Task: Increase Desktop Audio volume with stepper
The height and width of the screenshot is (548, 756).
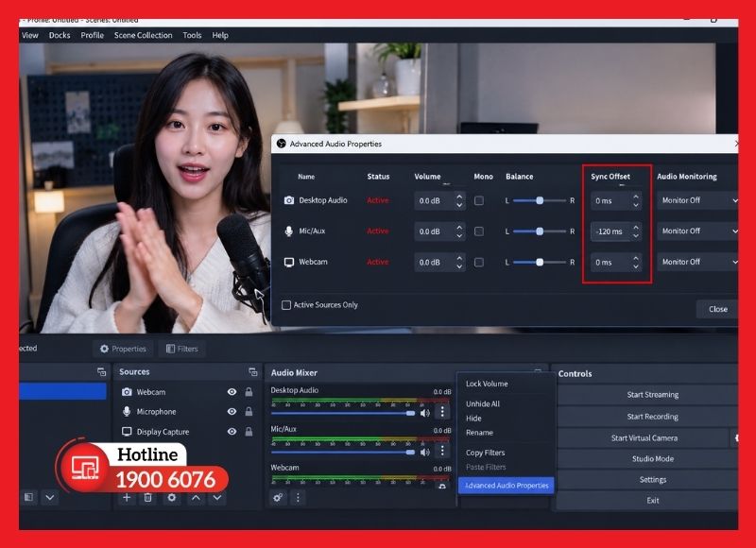Action: pos(459,197)
